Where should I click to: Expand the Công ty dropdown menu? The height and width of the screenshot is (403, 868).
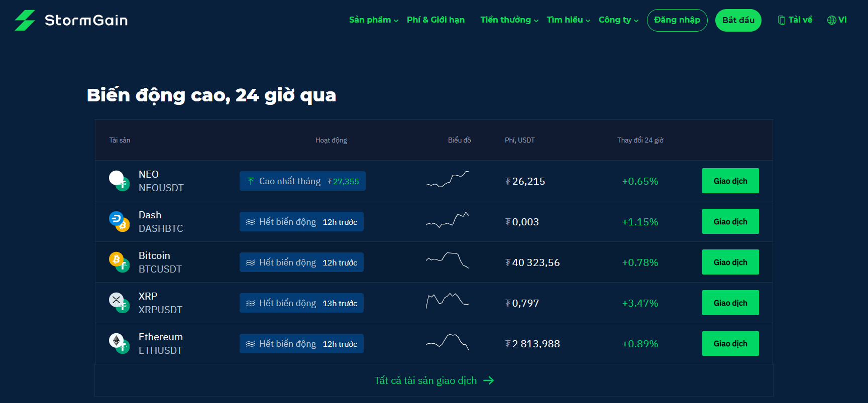pos(619,20)
